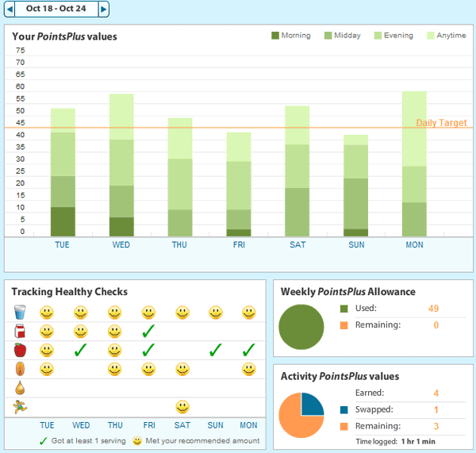Viewport: 476px width, 453px height.
Task: Click the Your PointsPlus values heading
Action: pyautogui.click(x=64, y=36)
